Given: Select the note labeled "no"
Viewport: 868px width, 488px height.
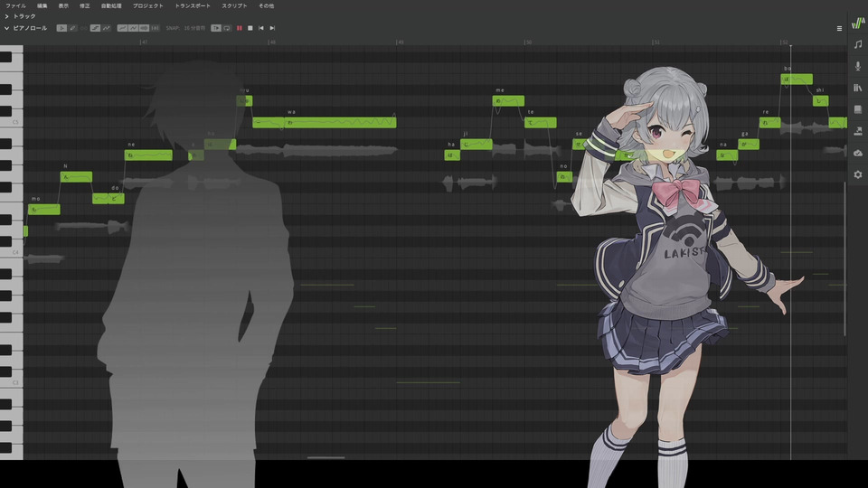Looking at the screenshot, I should coord(564,177).
